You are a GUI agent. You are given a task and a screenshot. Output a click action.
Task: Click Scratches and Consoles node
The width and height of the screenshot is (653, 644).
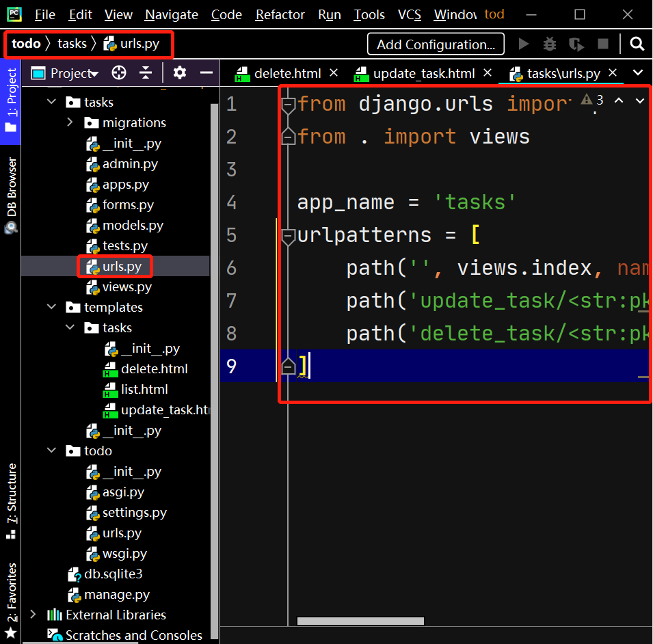point(124,635)
